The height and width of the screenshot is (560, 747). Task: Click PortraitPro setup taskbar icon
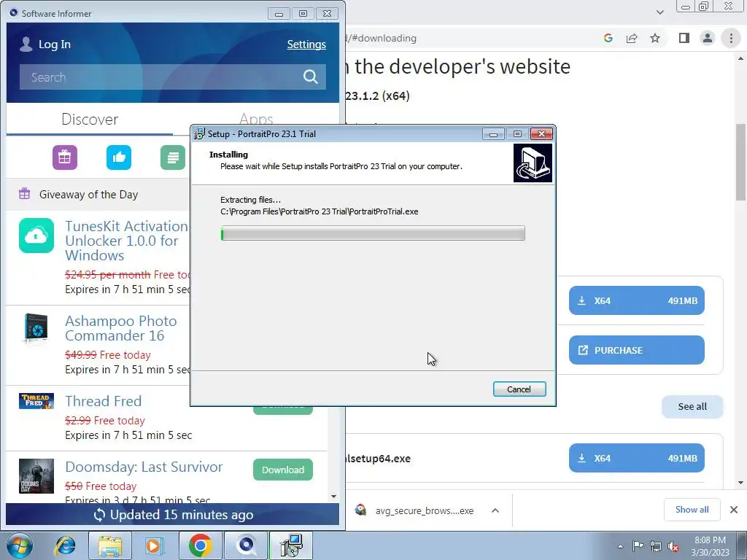pos(291,545)
